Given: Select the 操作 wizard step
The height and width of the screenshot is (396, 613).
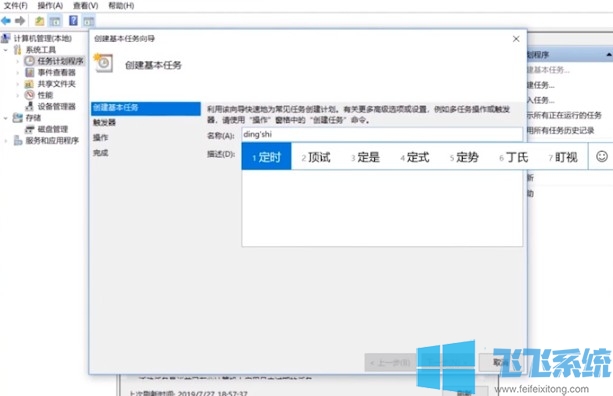Looking at the screenshot, I should click(x=100, y=138).
